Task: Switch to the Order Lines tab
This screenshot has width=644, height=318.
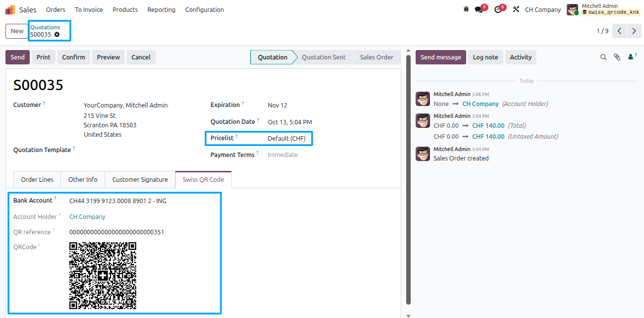Action: click(x=37, y=179)
